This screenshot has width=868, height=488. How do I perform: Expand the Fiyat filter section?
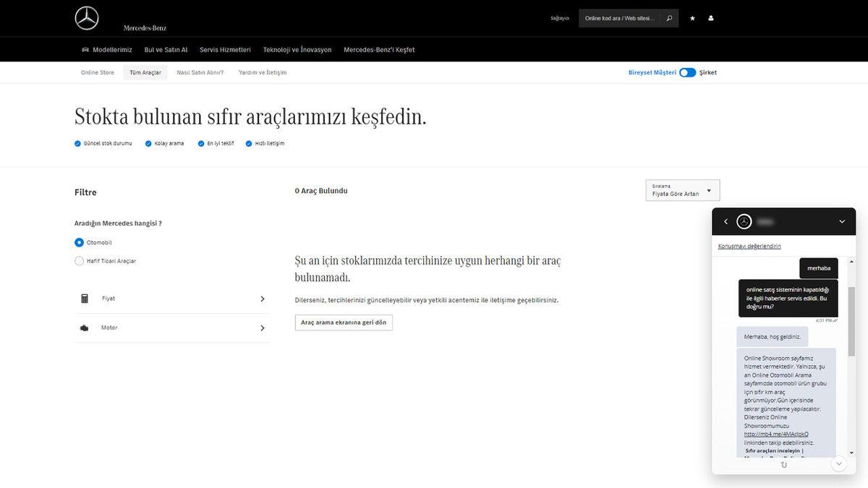(263, 298)
